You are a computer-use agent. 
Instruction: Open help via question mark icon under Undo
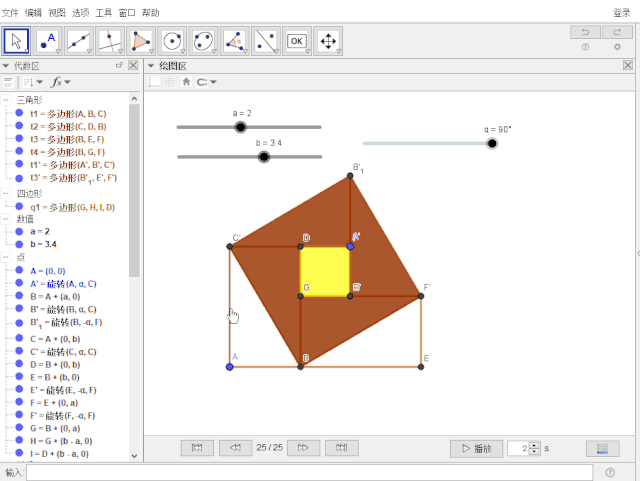tap(585, 47)
